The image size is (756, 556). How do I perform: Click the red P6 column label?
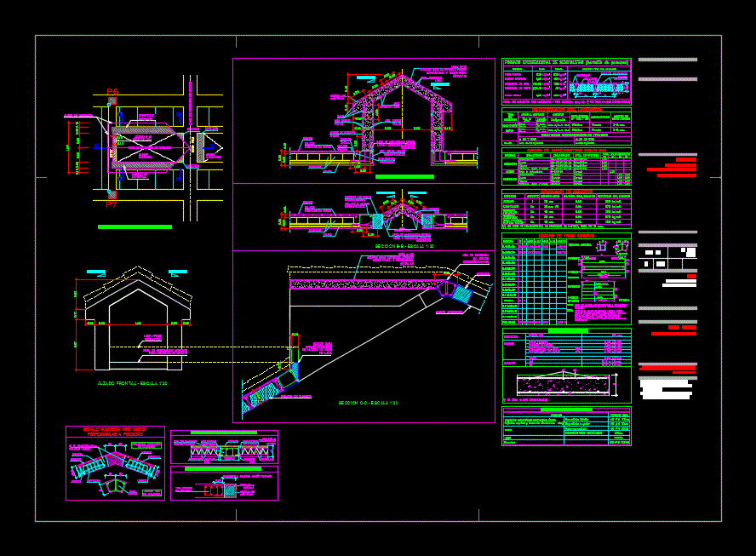[112, 92]
